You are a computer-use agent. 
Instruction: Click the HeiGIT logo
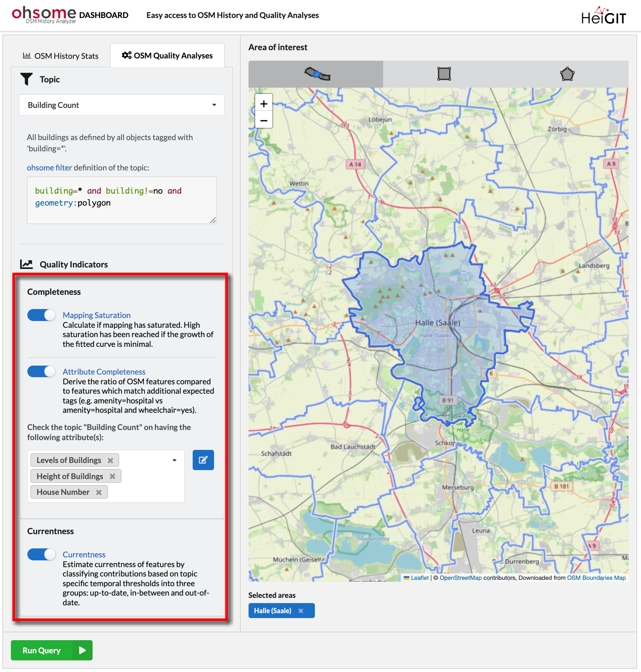pos(604,16)
